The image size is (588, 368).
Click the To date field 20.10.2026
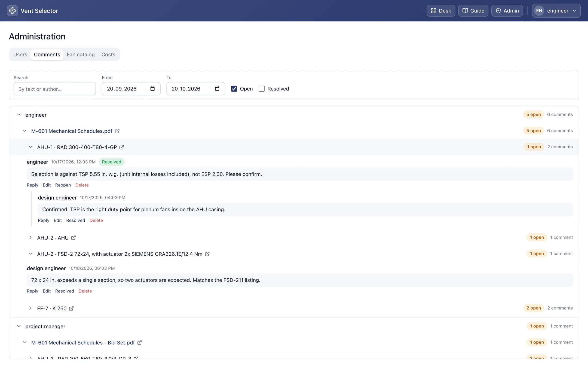point(196,89)
